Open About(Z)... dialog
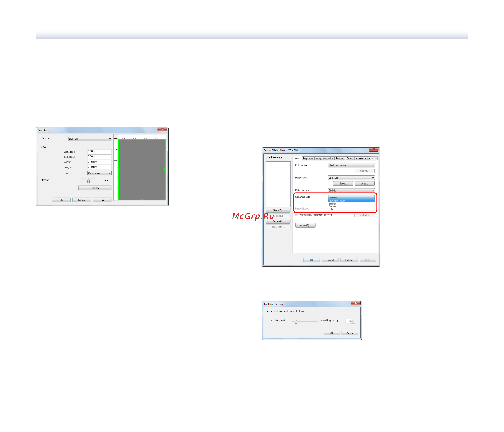 point(305,225)
